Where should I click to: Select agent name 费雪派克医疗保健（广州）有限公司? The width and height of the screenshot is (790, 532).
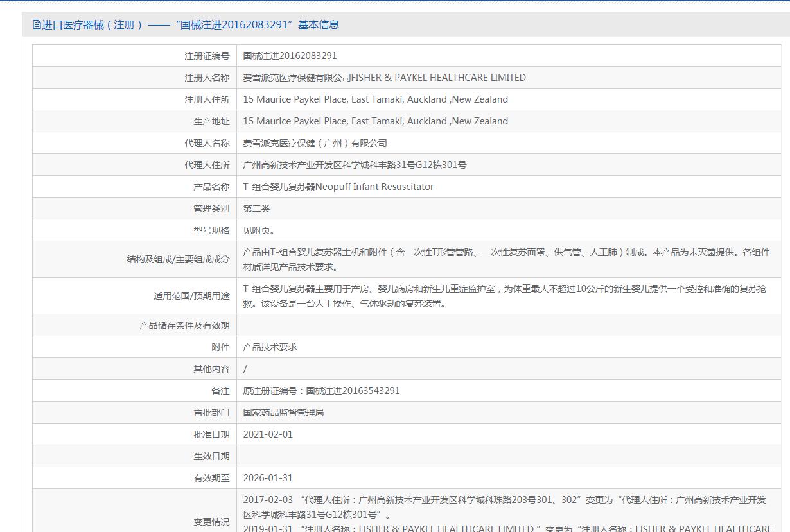[315, 143]
